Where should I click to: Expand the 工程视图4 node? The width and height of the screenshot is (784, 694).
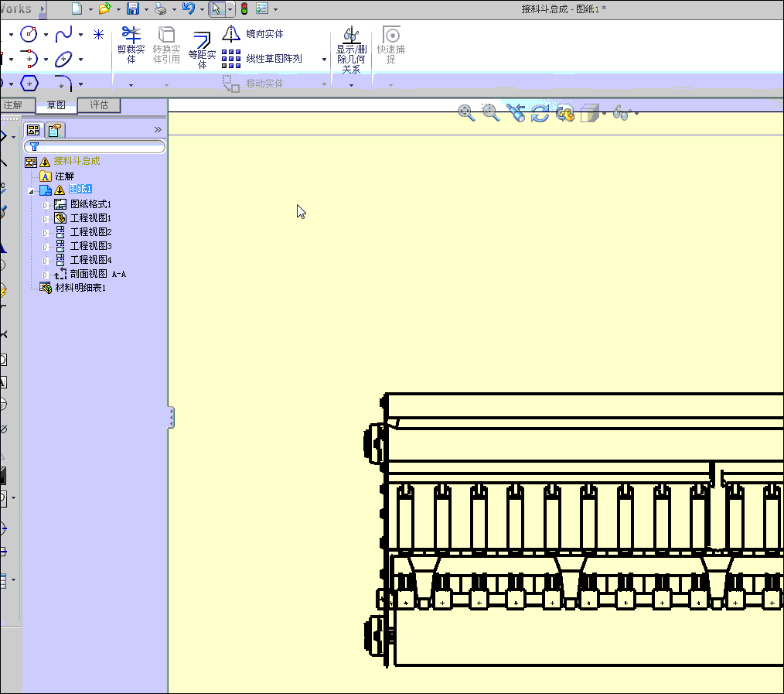[x=46, y=262]
